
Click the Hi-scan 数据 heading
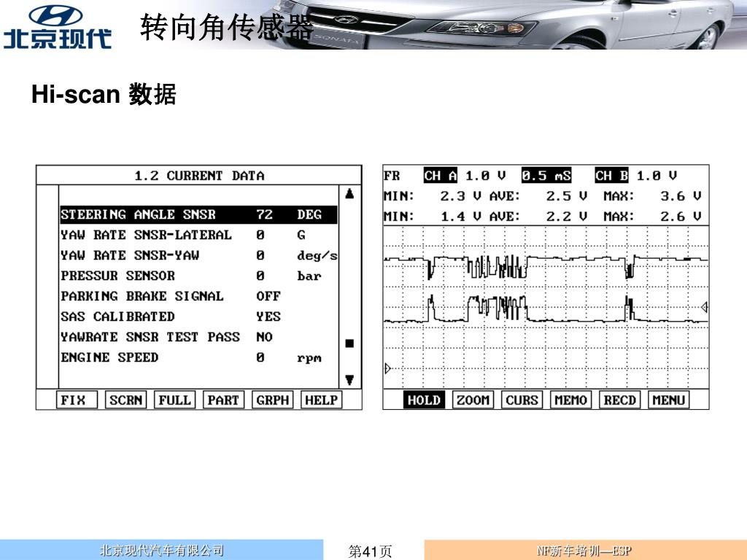click(104, 94)
